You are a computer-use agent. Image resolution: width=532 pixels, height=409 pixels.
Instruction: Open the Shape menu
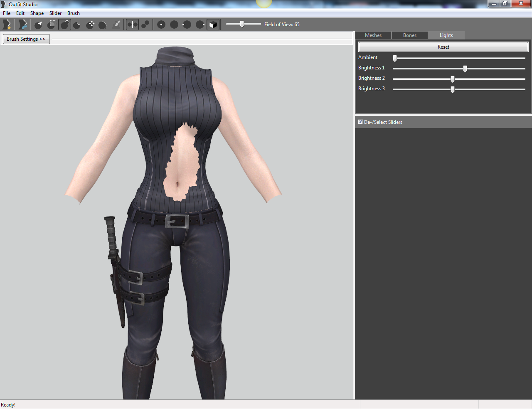coord(37,13)
